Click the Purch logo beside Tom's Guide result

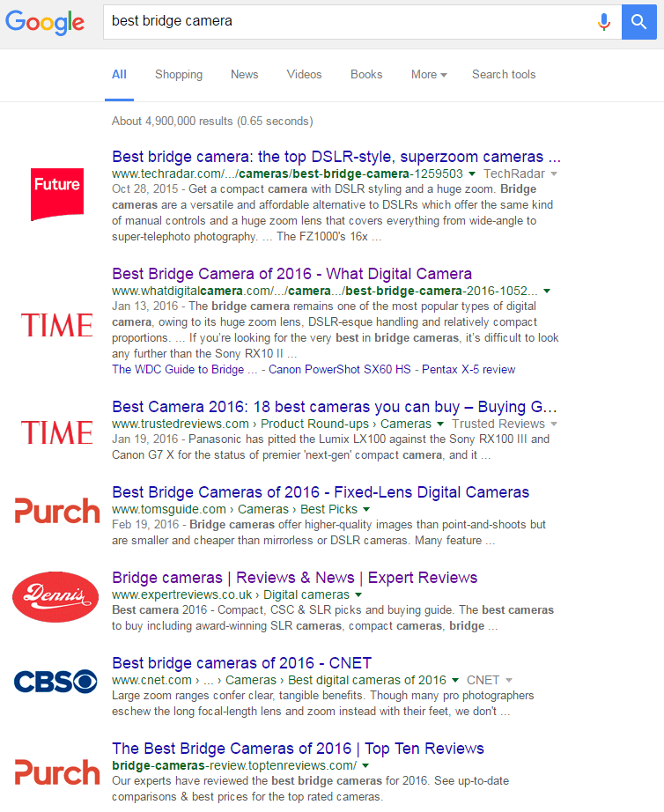pyautogui.click(x=57, y=511)
